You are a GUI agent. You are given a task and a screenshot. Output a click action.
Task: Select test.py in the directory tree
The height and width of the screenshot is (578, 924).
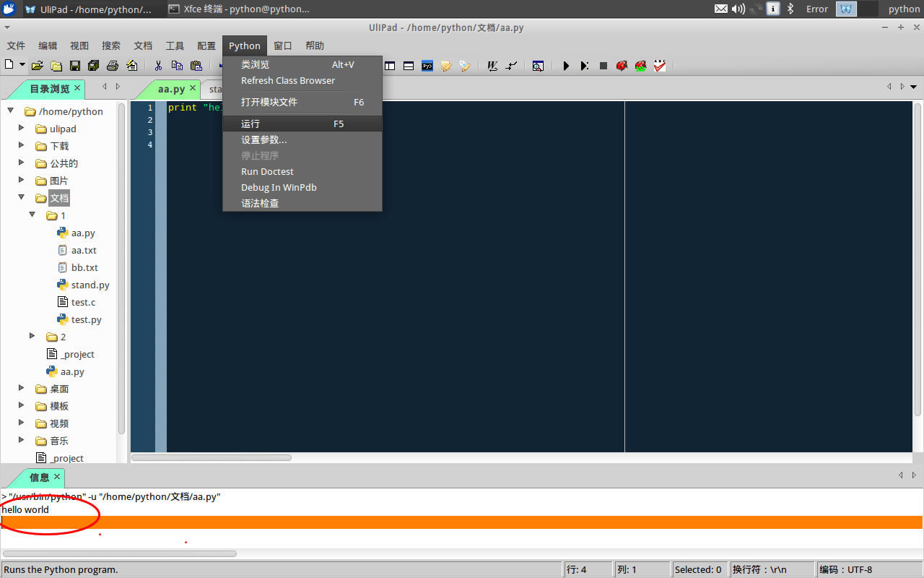click(86, 319)
